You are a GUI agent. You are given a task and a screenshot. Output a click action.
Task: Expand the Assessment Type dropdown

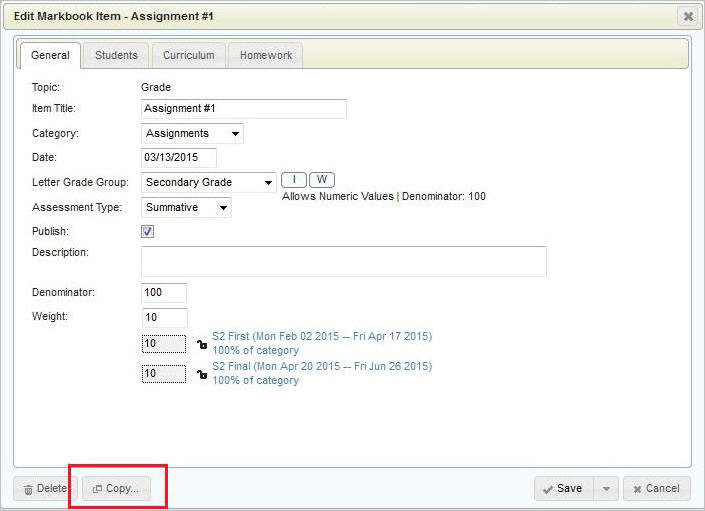186,207
